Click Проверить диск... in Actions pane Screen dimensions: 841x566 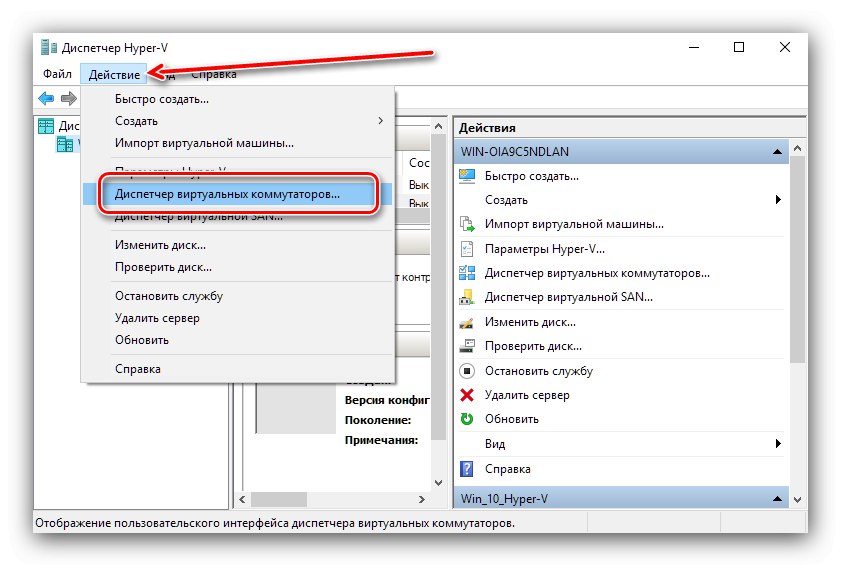point(534,346)
